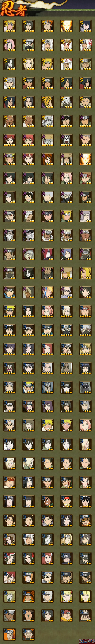The image size is (95, 644).
Task: Pick the A-rank glowing chakra-mode Naruto
Action: coord(85,159)
